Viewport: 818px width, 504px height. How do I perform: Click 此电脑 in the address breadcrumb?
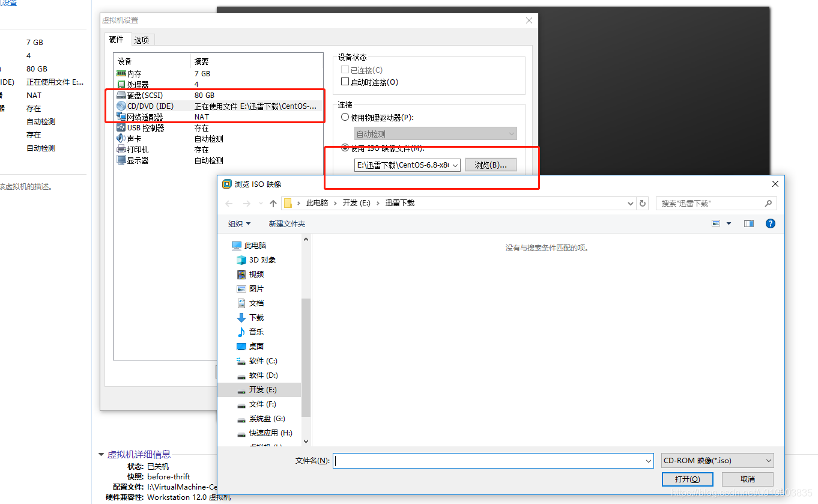[x=317, y=204]
